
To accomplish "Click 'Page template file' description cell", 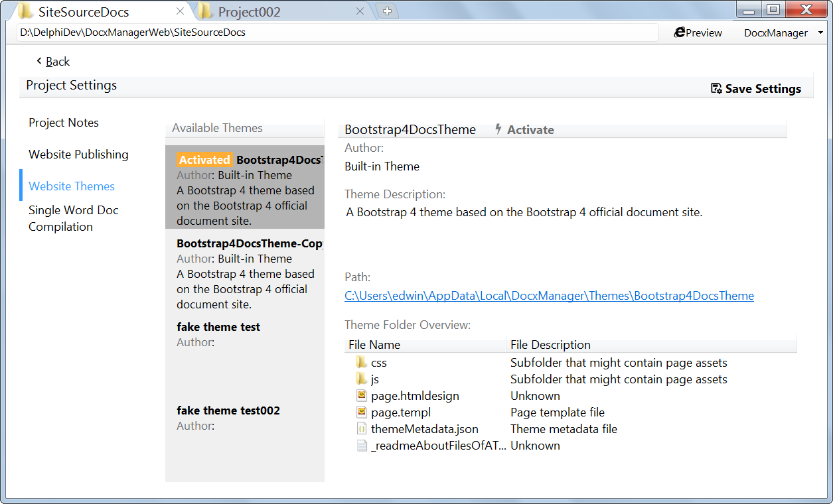I will 558,412.
